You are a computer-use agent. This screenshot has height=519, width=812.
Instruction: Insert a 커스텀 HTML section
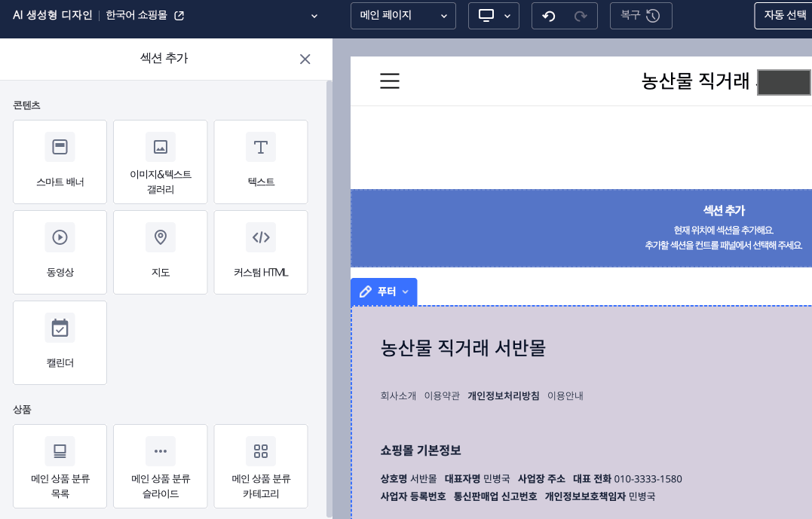(x=261, y=252)
